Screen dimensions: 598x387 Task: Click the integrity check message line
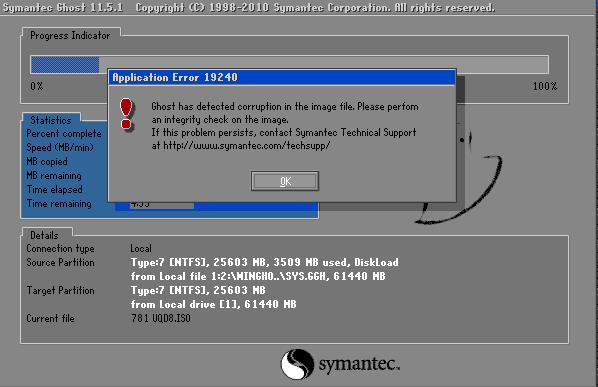(x=220, y=120)
